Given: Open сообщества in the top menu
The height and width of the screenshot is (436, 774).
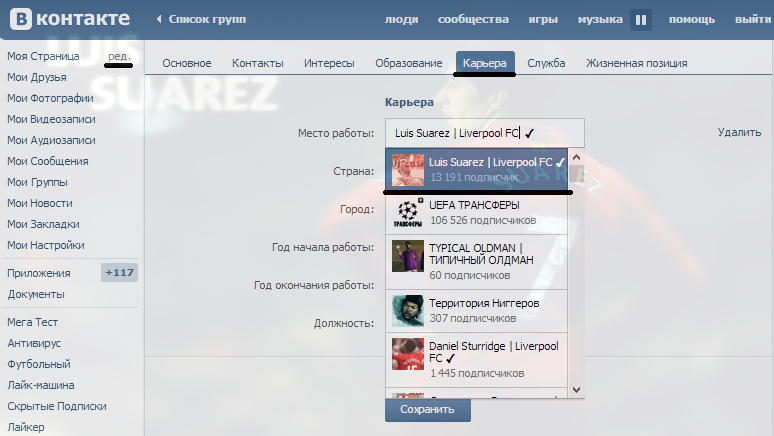Looking at the screenshot, I should tap(473, 19).
